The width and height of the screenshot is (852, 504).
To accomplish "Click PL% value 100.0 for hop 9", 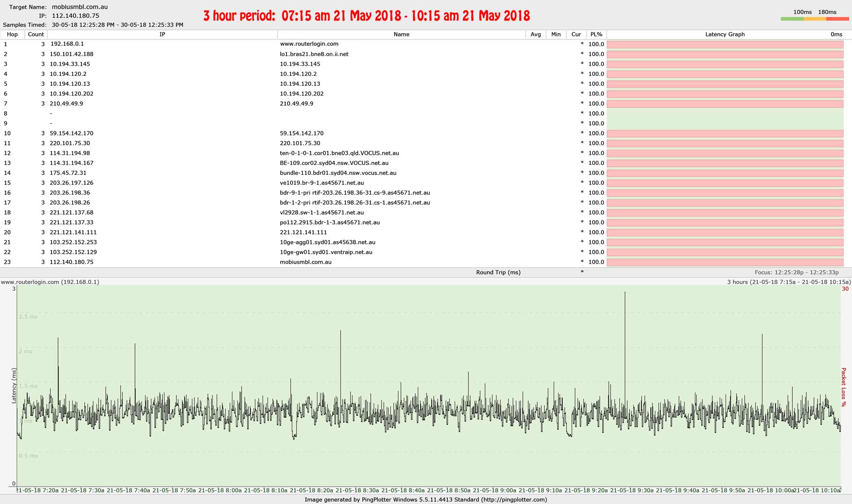I will click(596, 123).
